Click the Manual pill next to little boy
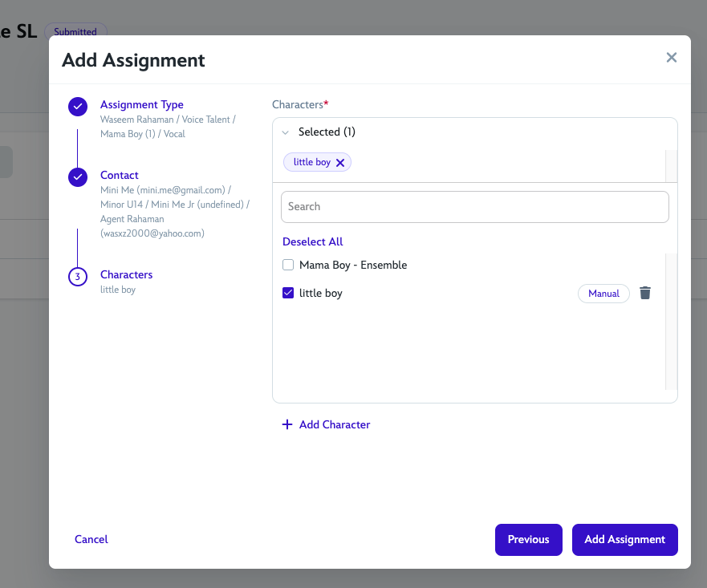The image size is (707, 588). click(603, 293)
